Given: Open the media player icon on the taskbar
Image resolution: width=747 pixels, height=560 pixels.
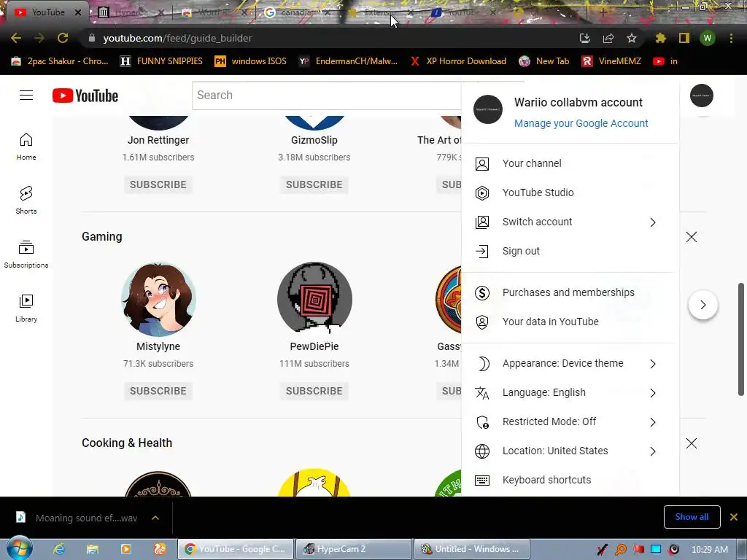Looking at the screenshot, I should 125,549.
